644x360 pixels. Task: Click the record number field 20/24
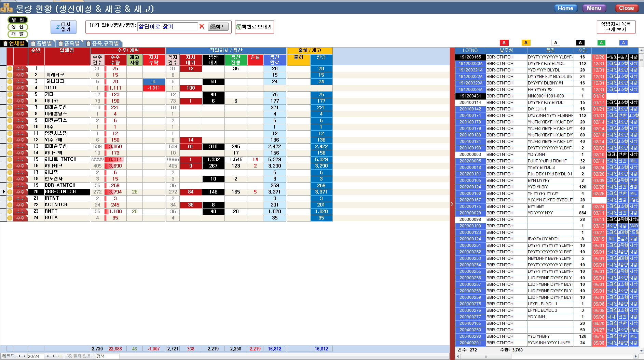click(x=36, y=356)
